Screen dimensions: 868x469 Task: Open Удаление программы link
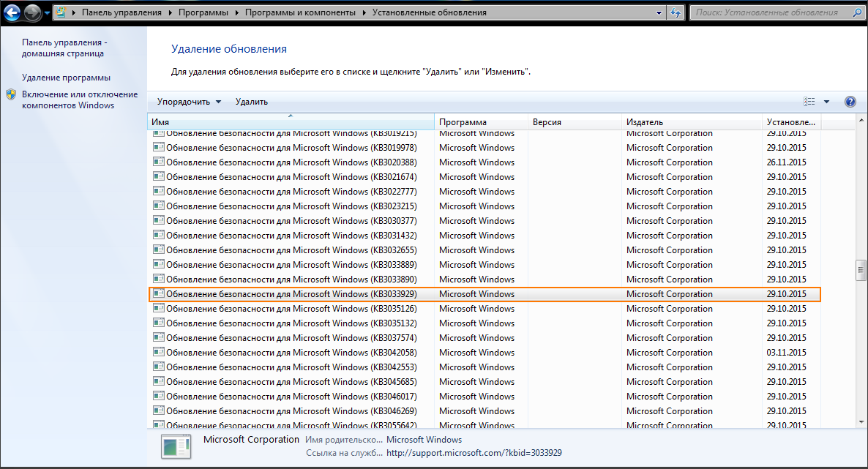coord(66,78)
